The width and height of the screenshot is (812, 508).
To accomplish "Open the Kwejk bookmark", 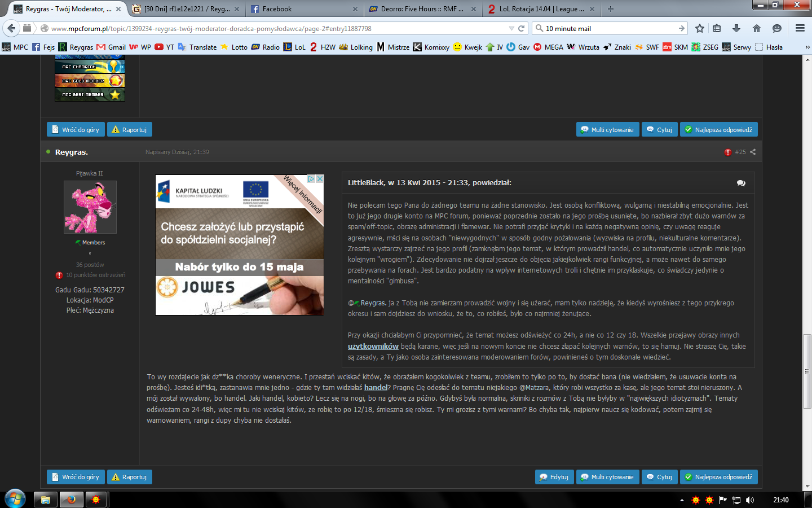I will (x=468, y=47).
